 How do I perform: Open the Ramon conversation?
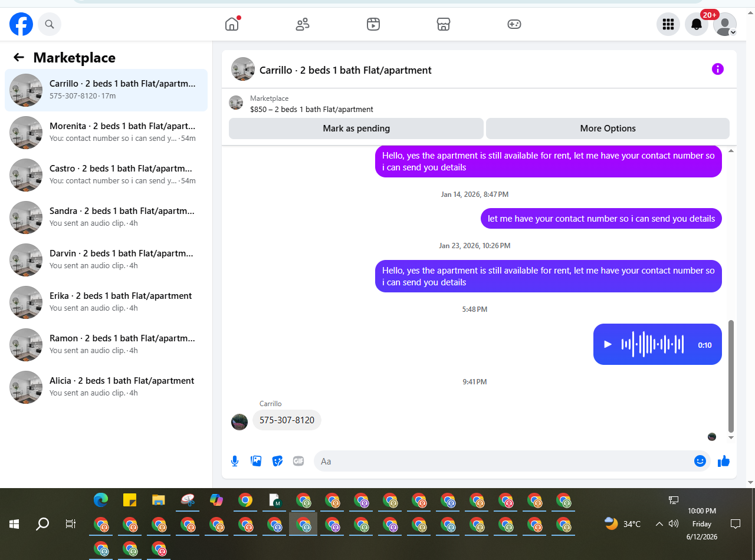tap(106, 345)
